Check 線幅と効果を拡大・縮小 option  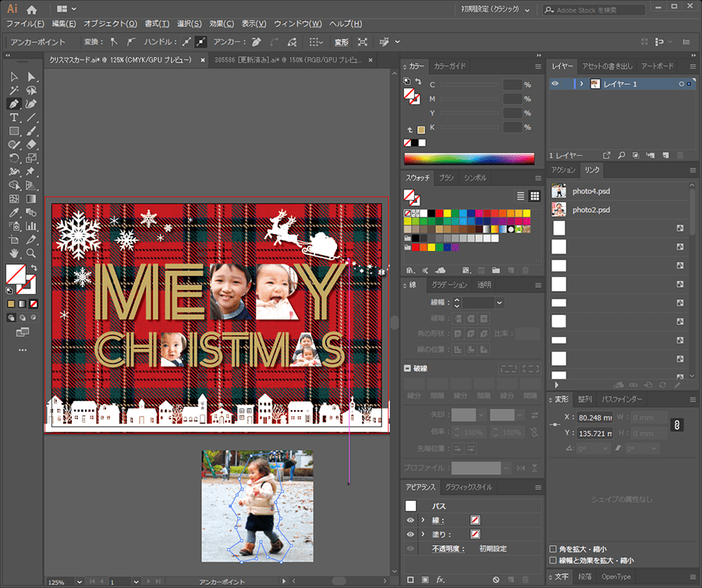pos(553,560)
